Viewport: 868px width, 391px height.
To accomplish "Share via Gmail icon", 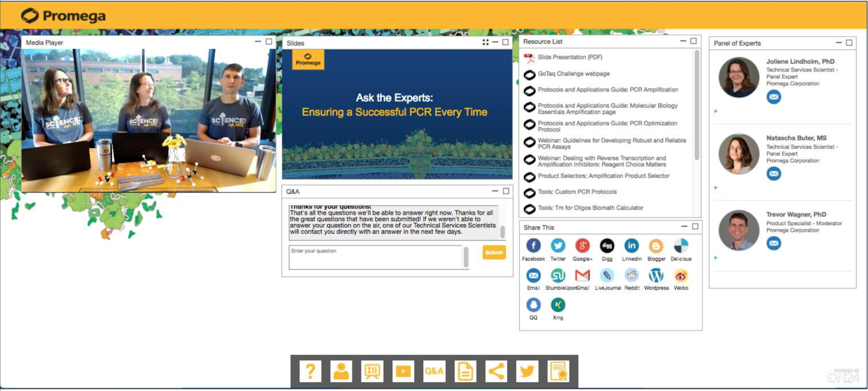I will (x=582, y=275).
